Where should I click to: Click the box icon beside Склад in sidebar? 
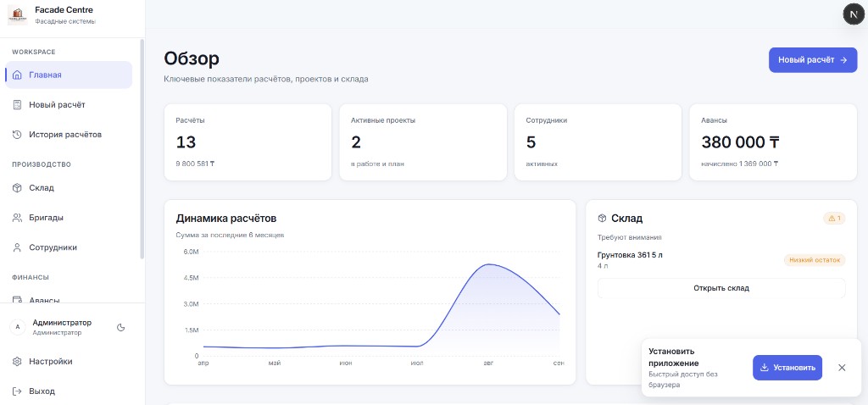(17, 187)
